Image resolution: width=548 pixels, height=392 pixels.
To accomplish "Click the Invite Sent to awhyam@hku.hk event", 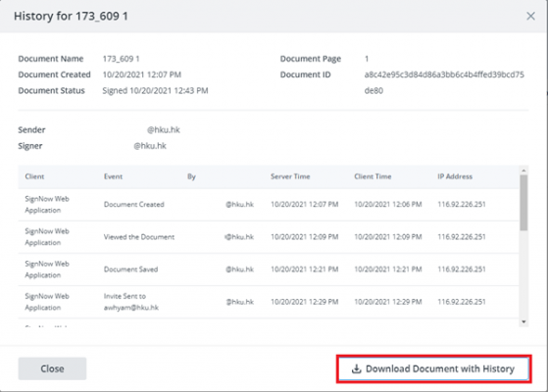I will 131,302.
